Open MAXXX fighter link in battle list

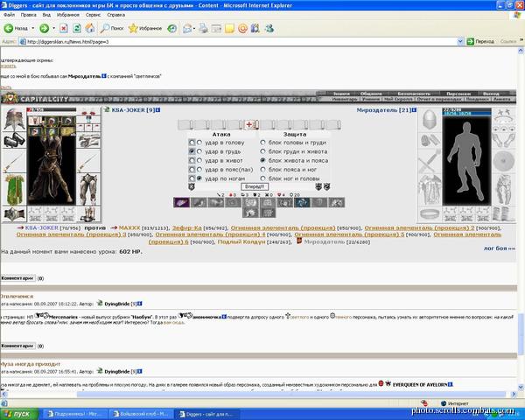click(x=129, y=227)
